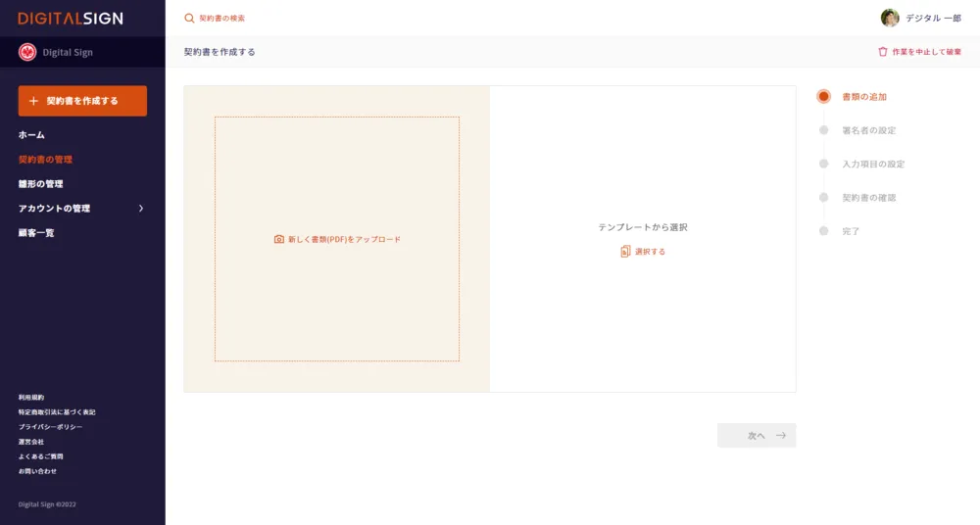Select the 入力項目の設定 step
The height and width of the screenshot is (525, 980).
tap(872, 164)
